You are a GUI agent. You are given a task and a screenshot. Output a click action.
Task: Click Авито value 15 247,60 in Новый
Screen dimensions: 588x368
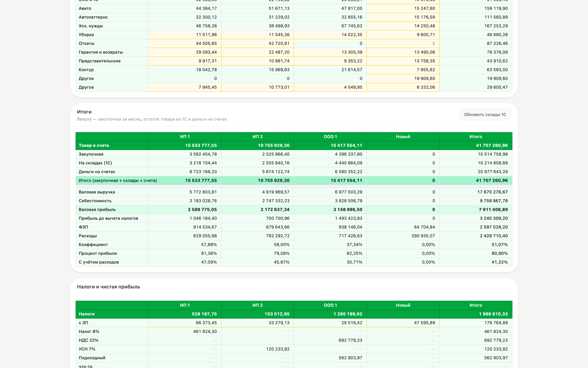pos(403,9)
